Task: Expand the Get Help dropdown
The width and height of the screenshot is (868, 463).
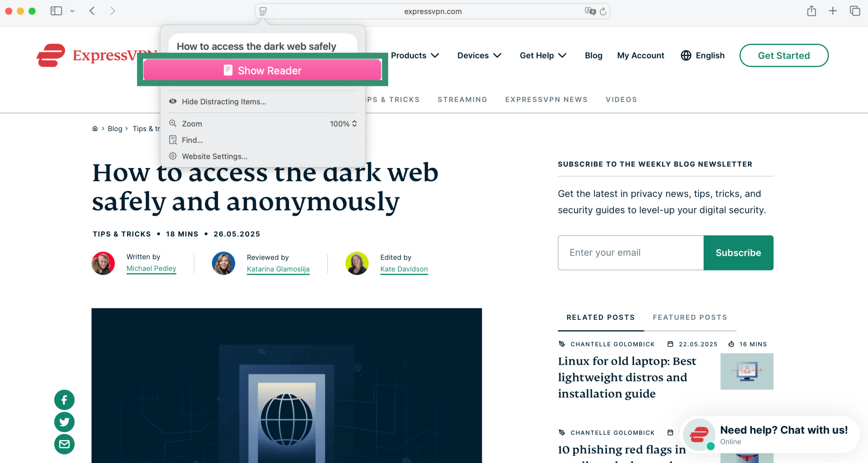Action: (543, 56)
